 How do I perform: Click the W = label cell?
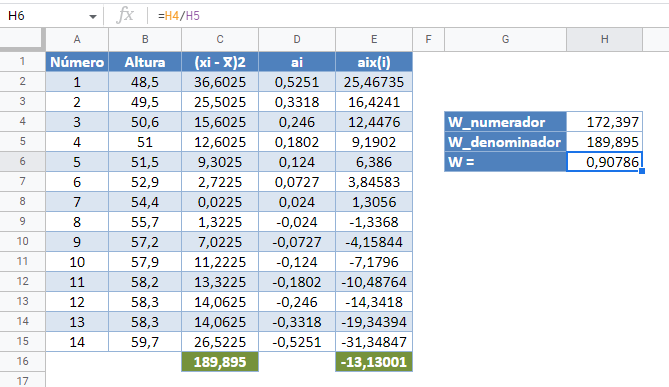pyautogui.click(x=506, y=162)
